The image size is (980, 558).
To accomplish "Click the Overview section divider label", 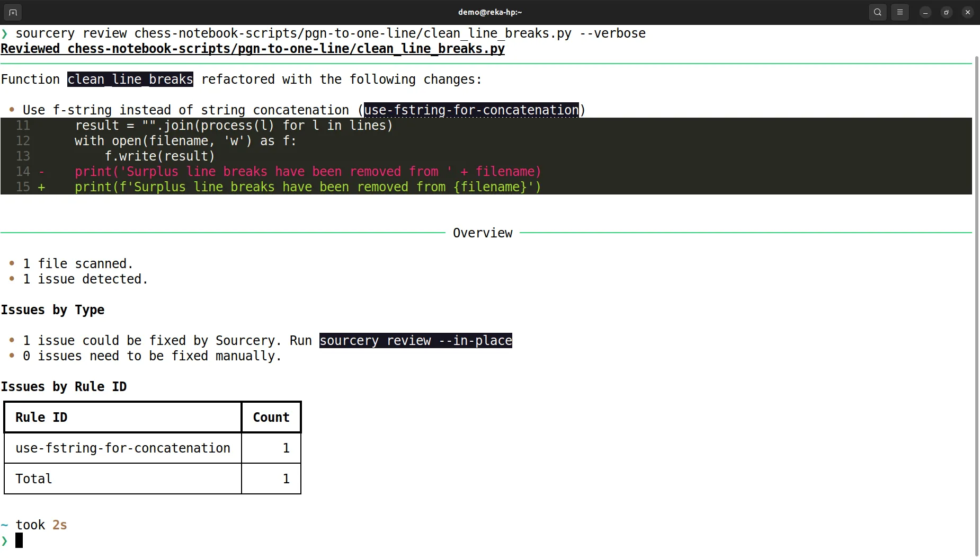I will [x=483, y=232].
